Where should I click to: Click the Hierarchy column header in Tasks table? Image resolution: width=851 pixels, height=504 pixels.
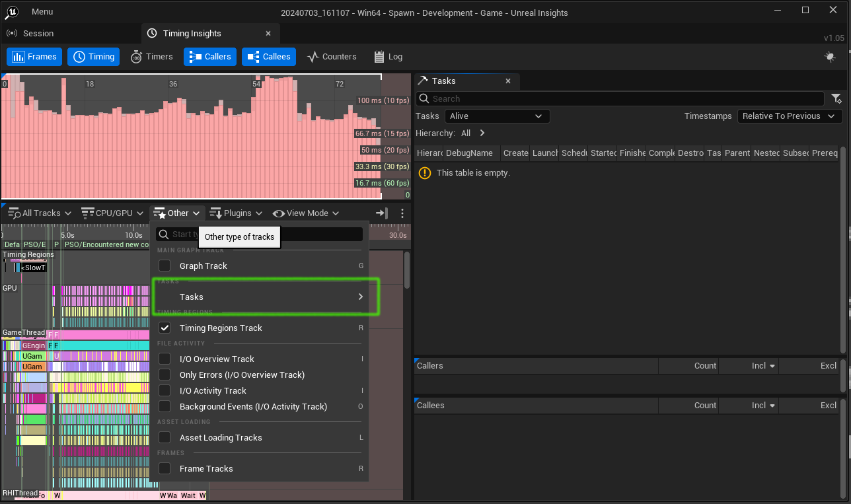pyautogui.click(x=429, y=153)
